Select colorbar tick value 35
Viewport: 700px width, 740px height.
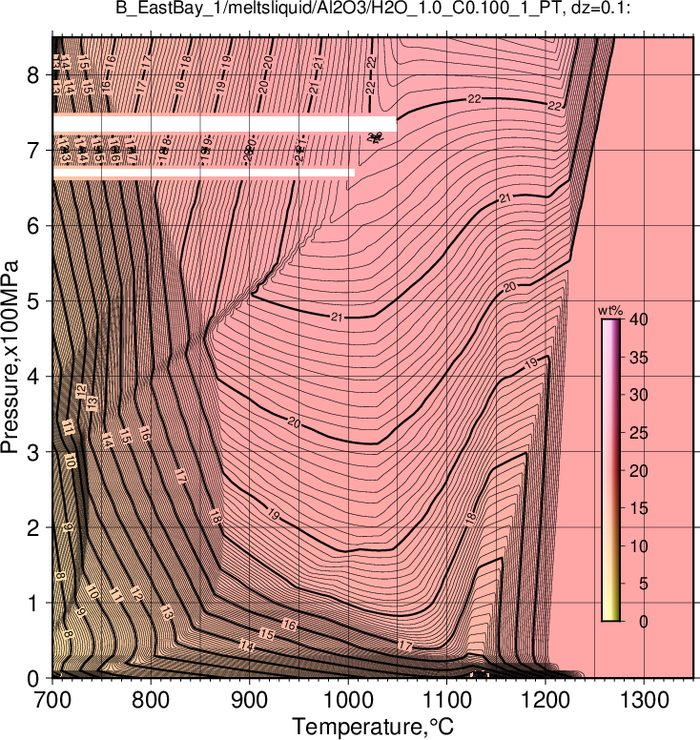639,358
